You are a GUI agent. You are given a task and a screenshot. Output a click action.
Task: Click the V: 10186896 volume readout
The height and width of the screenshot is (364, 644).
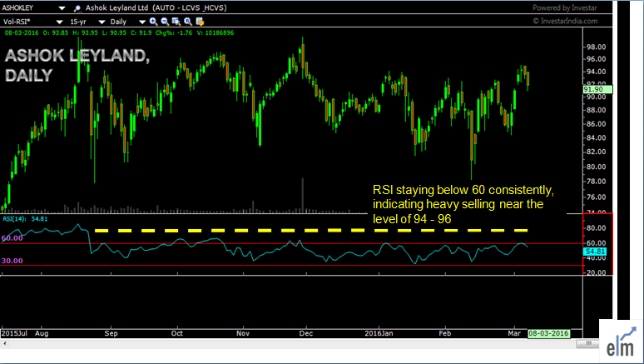coord(215,33)
